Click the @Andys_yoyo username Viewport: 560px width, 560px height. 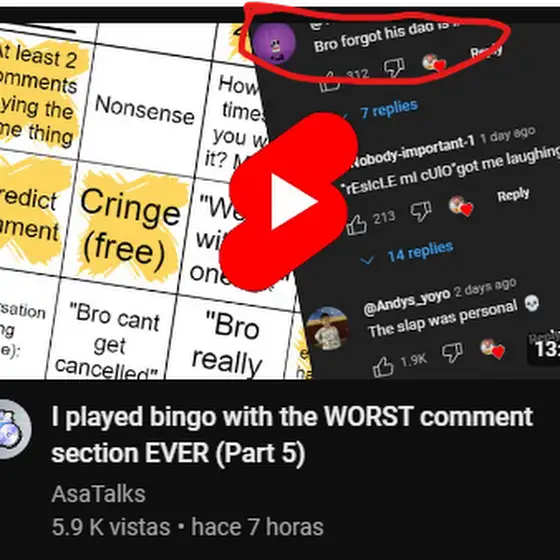(407, 301)
